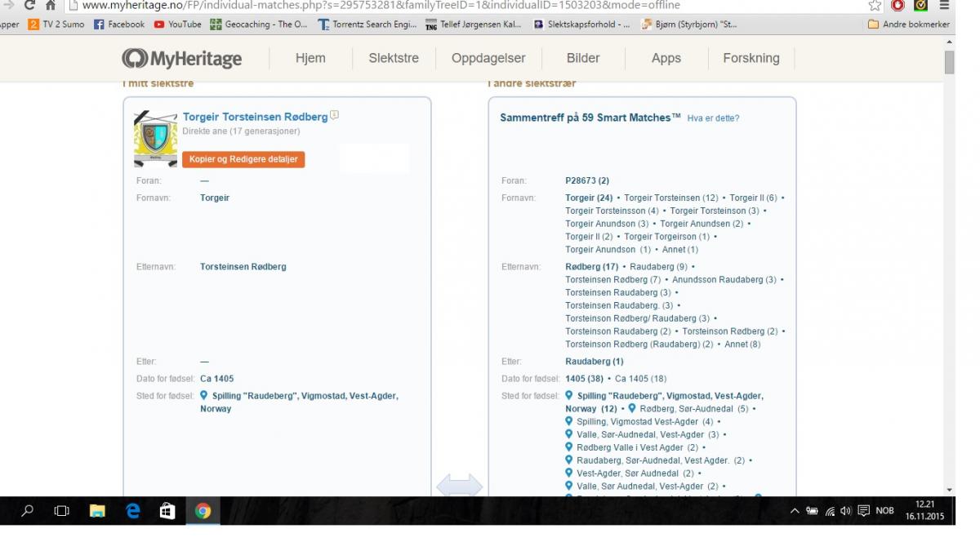The image size is (980, 551).
Task: Open the Chrome hamburger menu
Action: tap(944, 6)
